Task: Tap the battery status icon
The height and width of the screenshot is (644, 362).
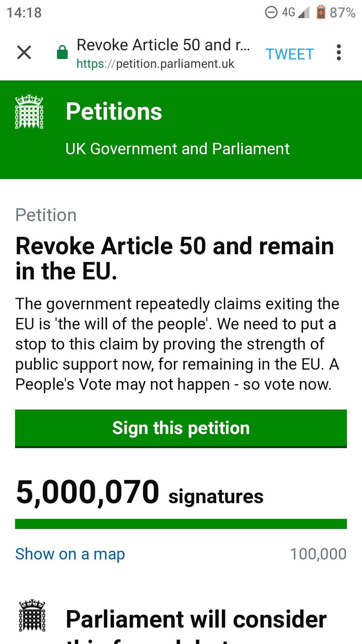Action: pyautogui.click(x=321, y=12)
